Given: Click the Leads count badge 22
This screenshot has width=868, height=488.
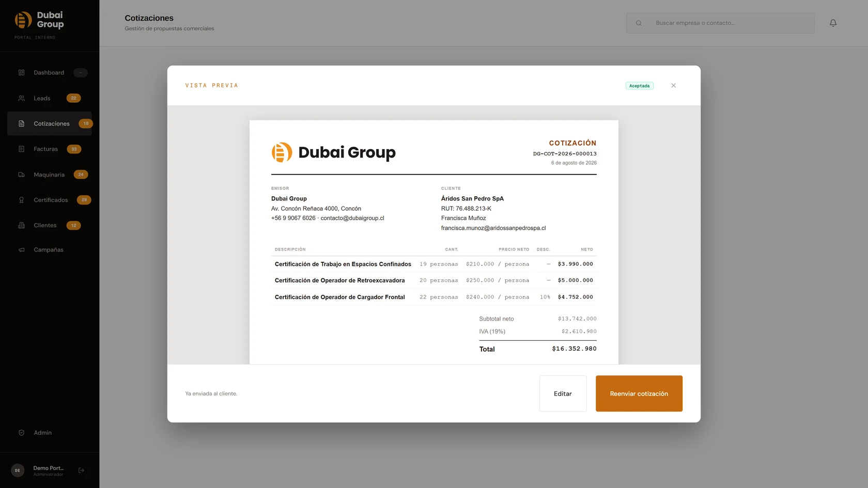Looking at the screenshot, I should (73, 98).
